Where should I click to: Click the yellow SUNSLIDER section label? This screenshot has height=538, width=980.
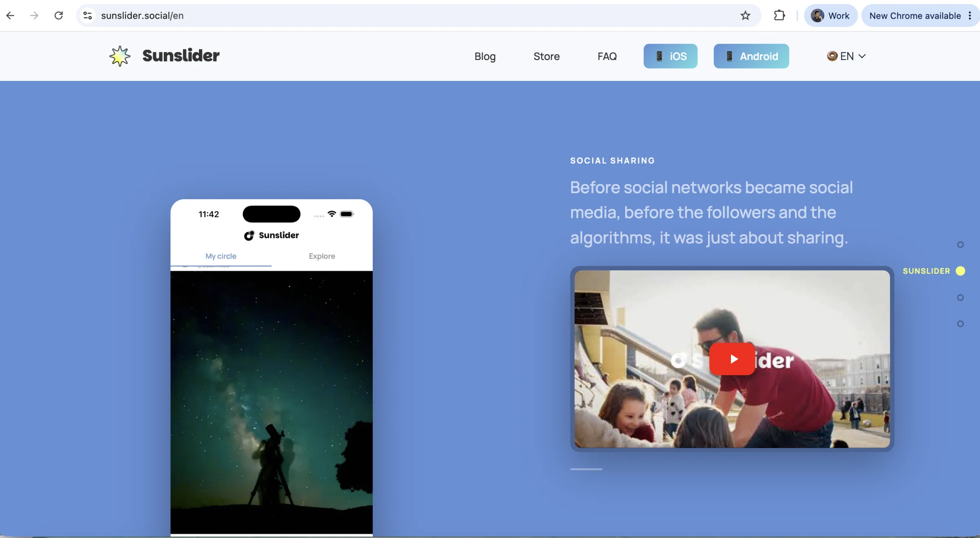[x=927, y=271]
